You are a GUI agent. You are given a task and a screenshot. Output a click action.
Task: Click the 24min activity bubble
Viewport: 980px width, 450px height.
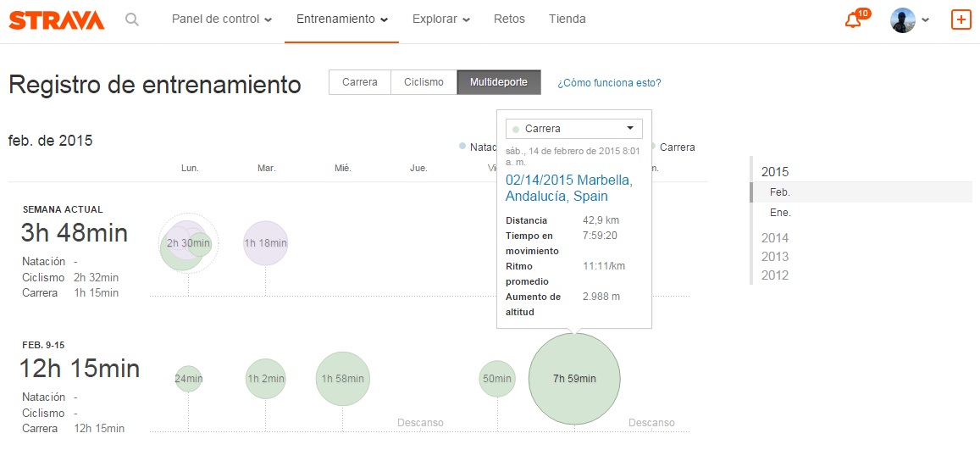(188, 379)
